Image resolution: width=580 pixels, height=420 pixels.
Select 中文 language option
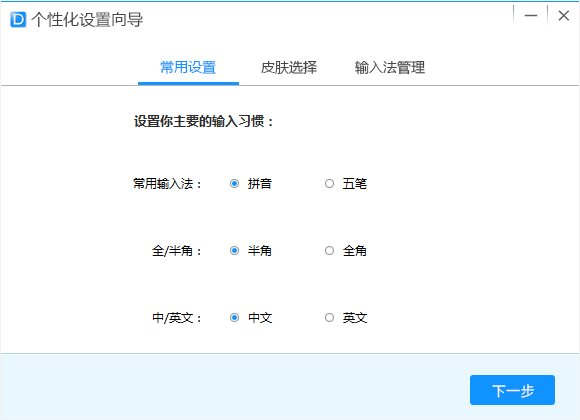[x=235, y=318]
